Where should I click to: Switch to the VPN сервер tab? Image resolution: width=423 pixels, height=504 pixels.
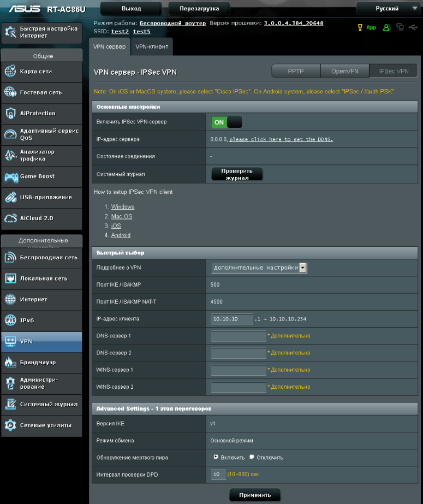tap(110, 46)
